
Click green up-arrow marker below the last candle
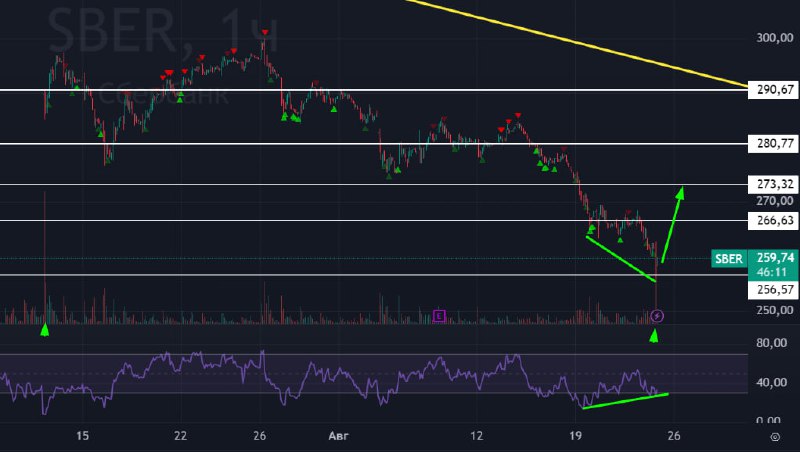654,336
